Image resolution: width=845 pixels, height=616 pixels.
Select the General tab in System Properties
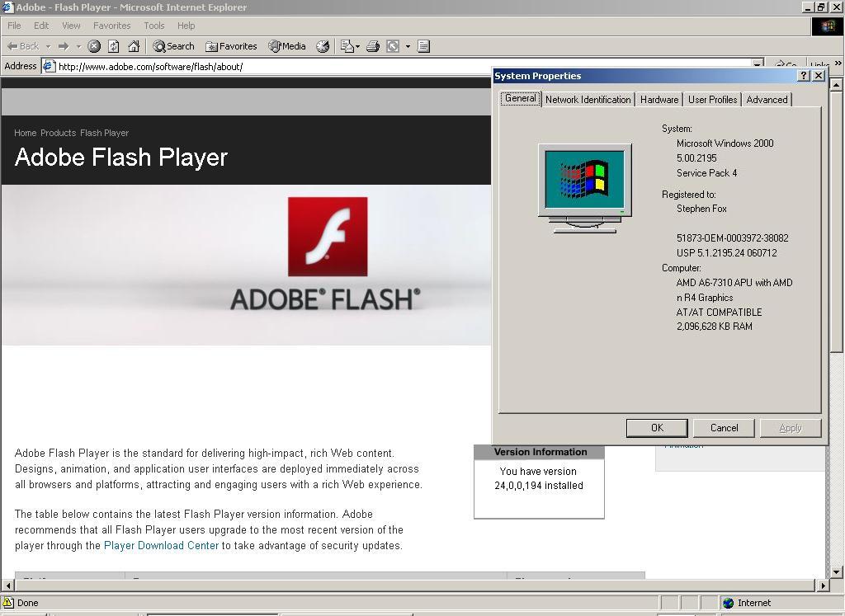pyautogui.click(x=521, y=98)
